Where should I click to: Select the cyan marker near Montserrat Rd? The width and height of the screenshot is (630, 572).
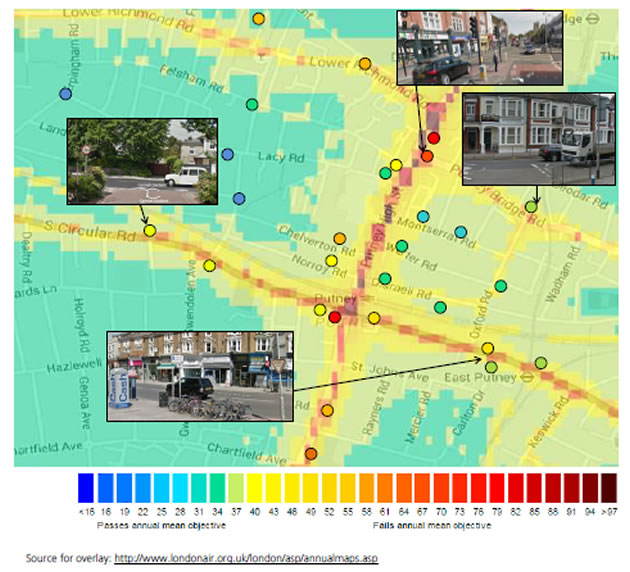coord(423,217)
